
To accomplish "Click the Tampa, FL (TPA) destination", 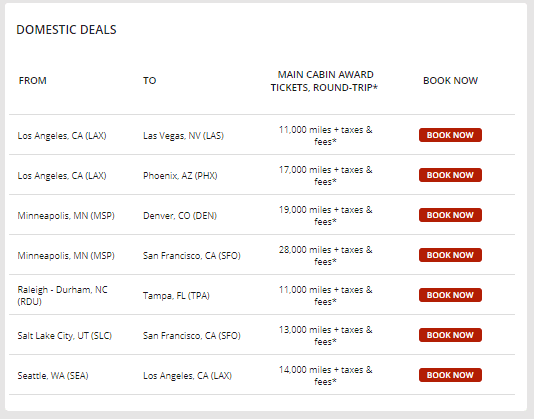I will pos(176,295).
